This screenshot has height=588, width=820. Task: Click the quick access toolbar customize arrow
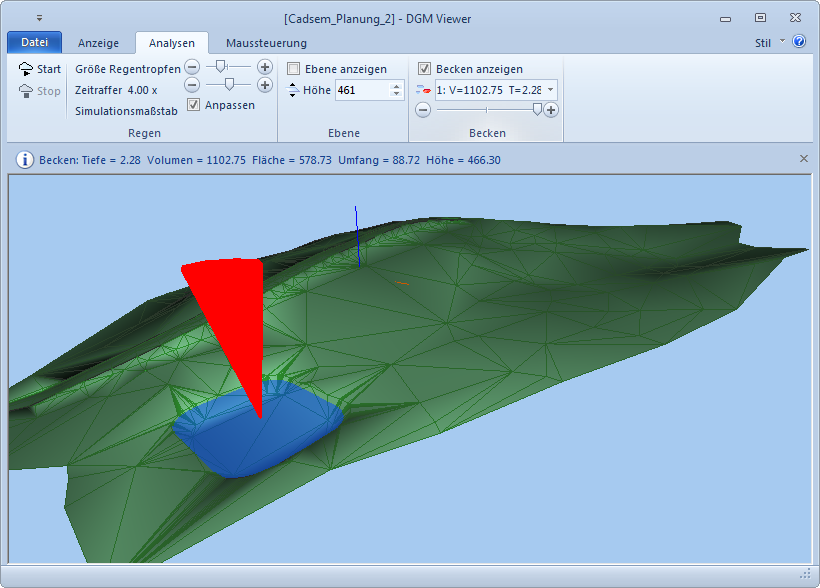coord(40,18)
